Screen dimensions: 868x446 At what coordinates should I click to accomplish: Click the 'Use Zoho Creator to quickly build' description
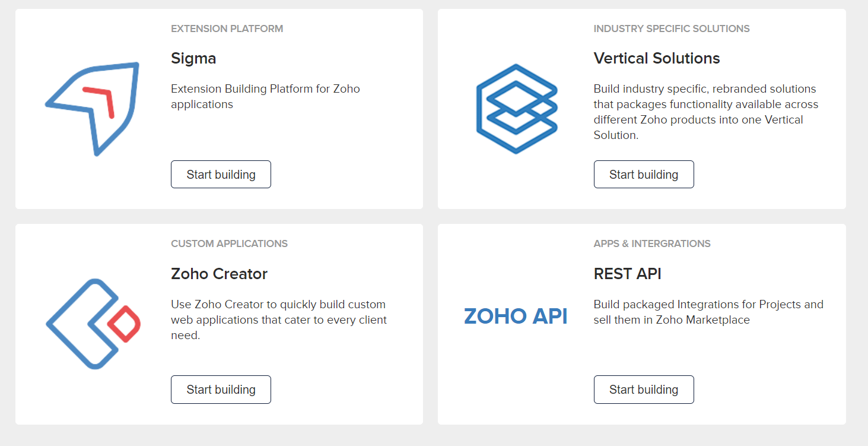279,320
